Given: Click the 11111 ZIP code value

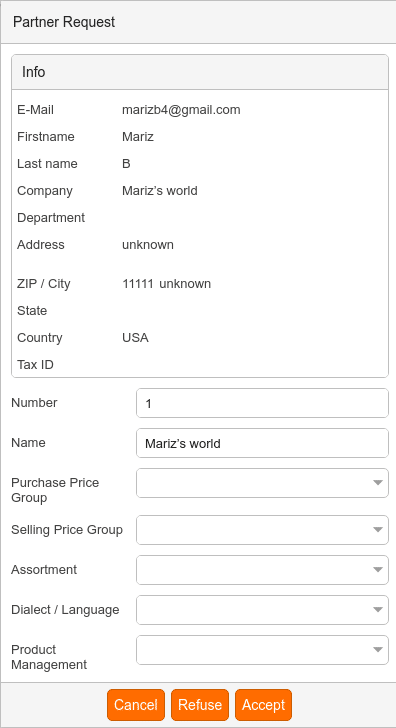Looking at the screenshot, I should click(138, 284).
